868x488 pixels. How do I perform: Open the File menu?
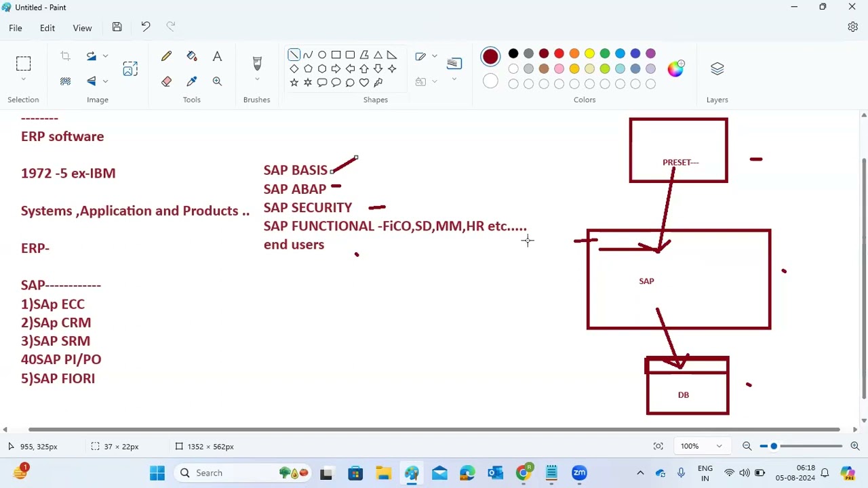tap(15, 28)
